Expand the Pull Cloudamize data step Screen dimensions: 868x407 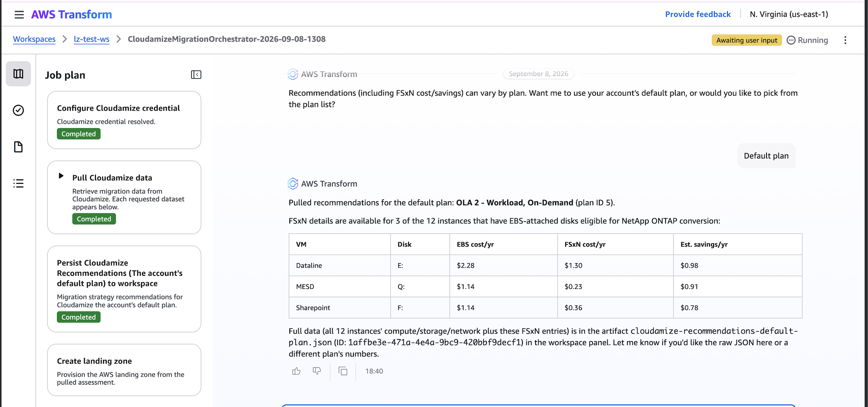point(61,176)
